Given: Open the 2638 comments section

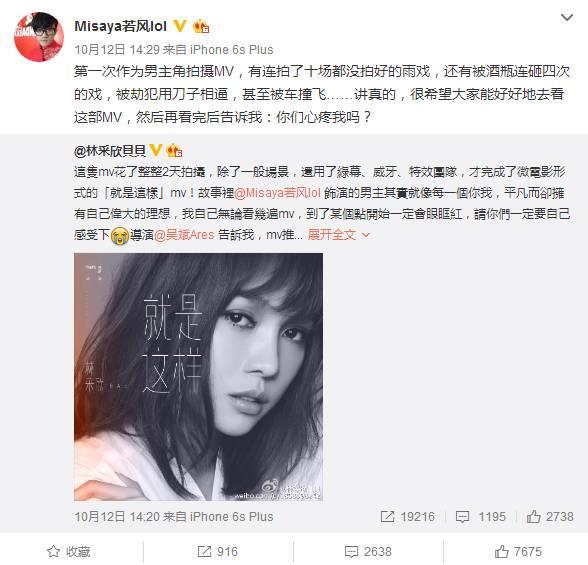Looking at the screenshot, I should coord(368,552).
